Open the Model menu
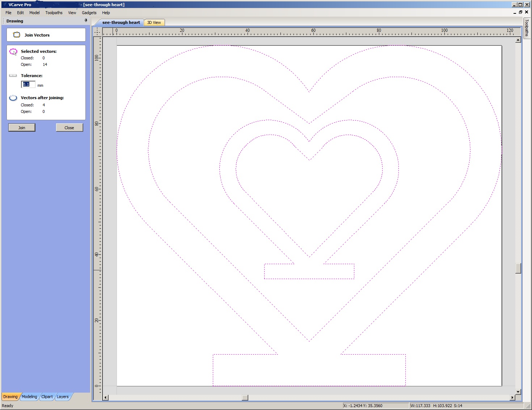Viewport: 532px width, 410px height. coord(34,13)
